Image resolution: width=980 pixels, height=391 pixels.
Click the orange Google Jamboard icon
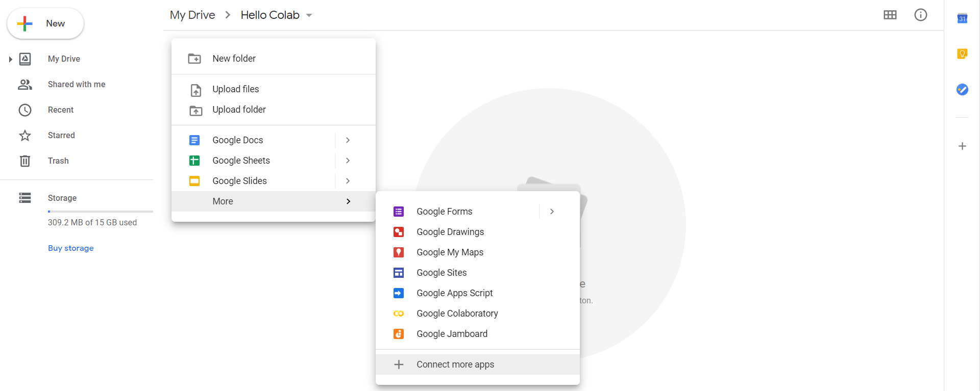pos(399,334)
